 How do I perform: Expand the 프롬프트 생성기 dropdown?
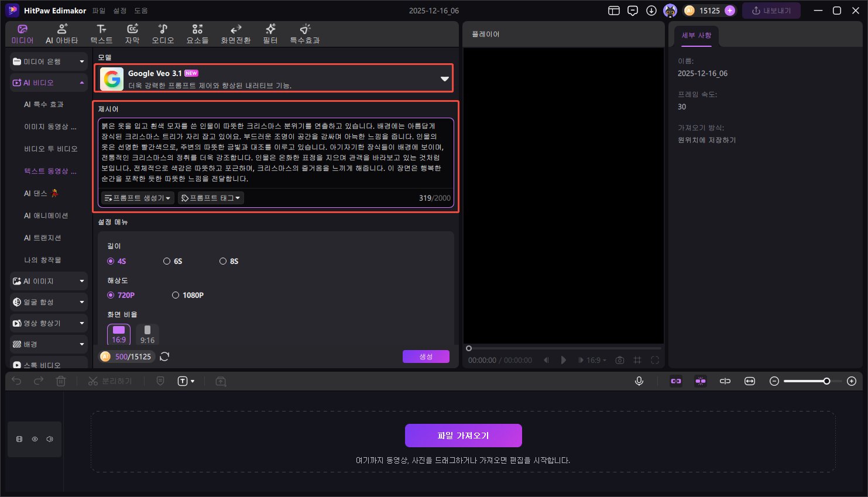click(137, 197)
